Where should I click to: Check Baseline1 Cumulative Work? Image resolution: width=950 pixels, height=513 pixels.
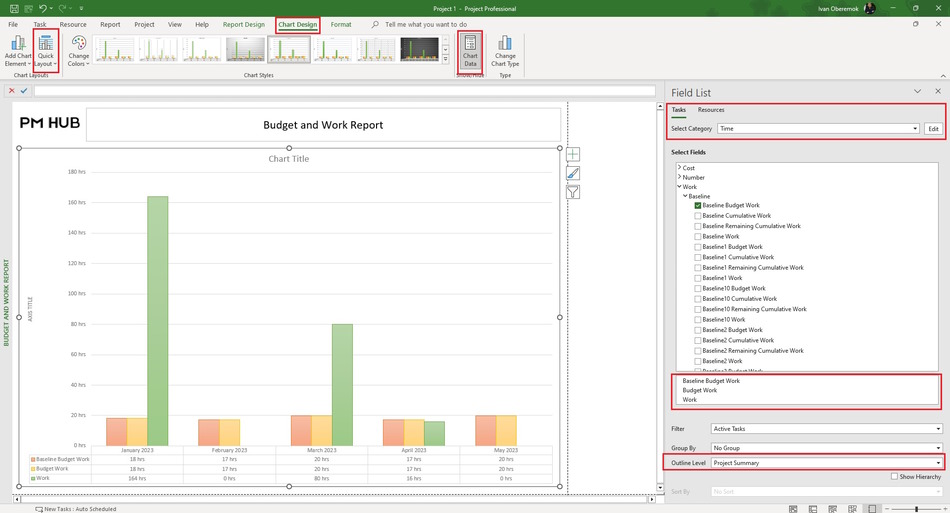(698, 257)
